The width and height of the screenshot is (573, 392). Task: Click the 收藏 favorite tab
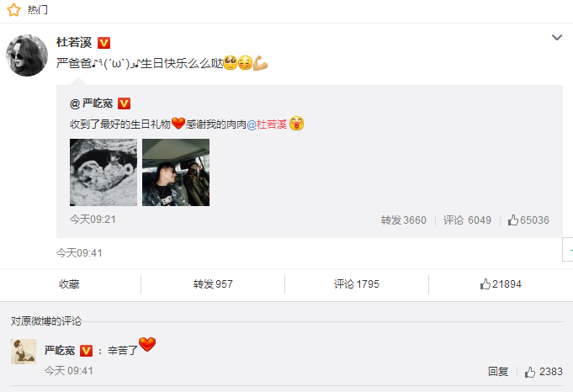(70, 284)
